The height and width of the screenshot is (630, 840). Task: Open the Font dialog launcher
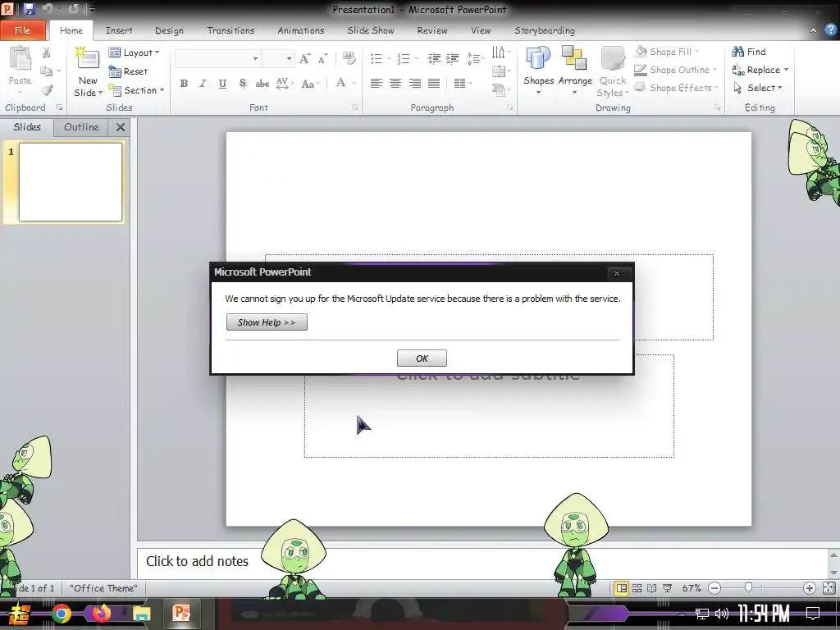click(x=354, y=107)
